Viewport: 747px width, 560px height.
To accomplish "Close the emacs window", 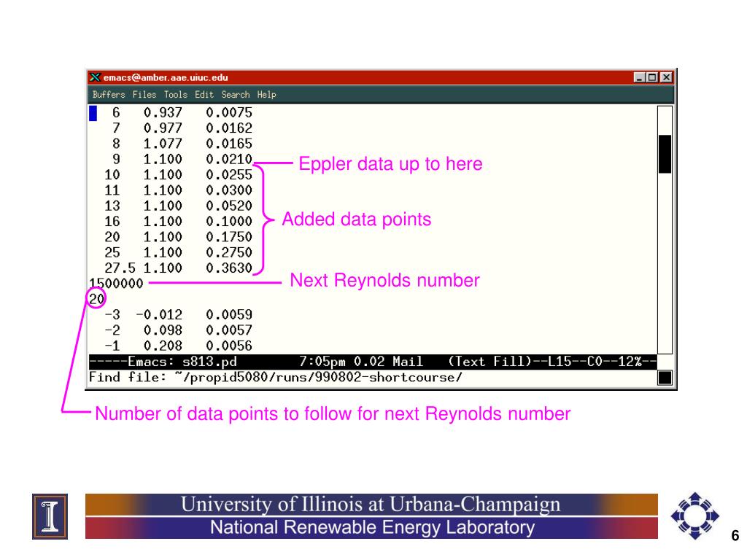I will pyautogui.click(x=666, y=77).
